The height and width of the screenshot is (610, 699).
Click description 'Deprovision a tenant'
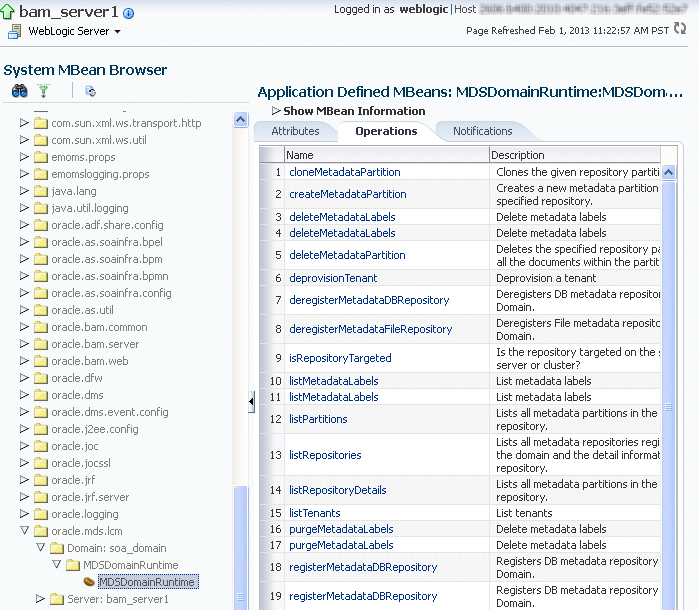click(546, 278)
